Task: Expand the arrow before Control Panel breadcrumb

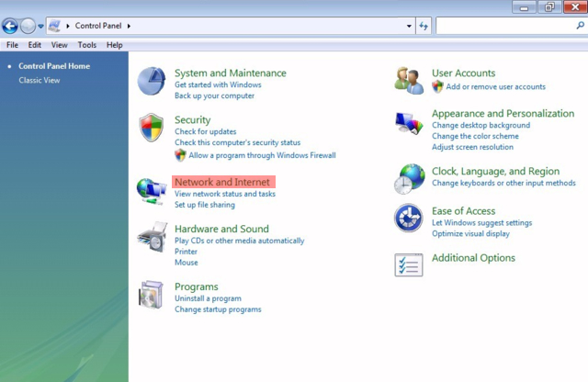Action: coord(68,26)
